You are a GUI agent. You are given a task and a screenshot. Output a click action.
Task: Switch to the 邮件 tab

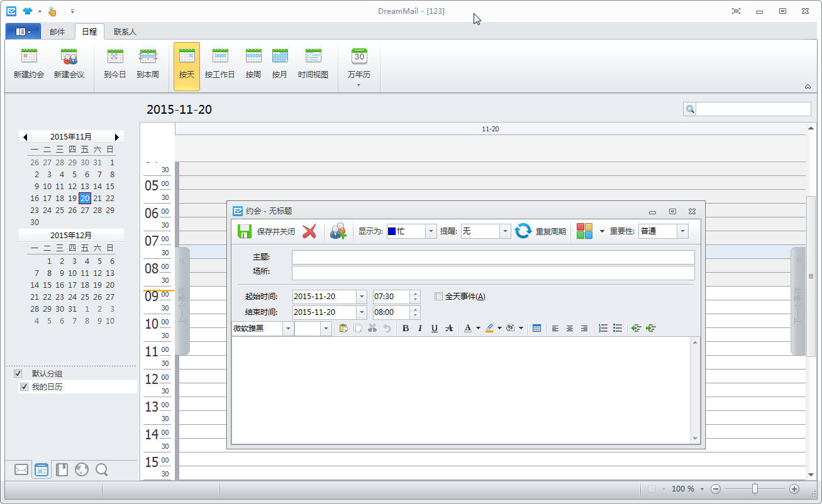coord(57,31)
